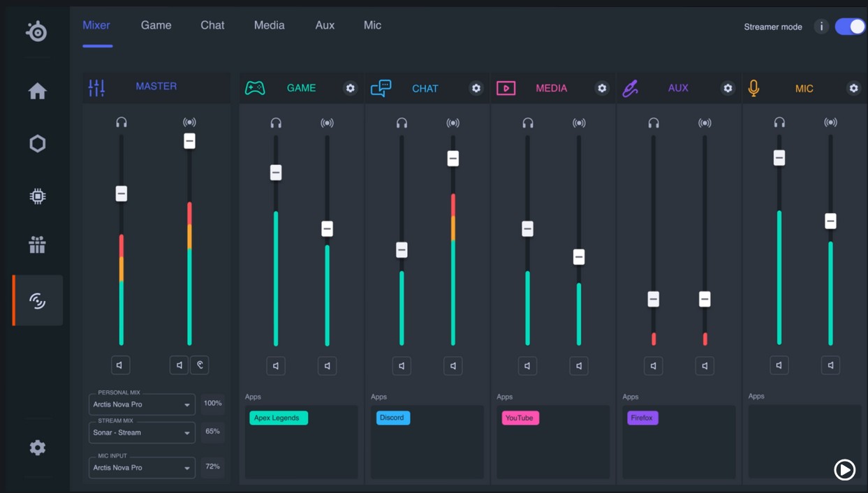Open settings gear in left sidebar
The image size is (868, 493).
(37, 448)
